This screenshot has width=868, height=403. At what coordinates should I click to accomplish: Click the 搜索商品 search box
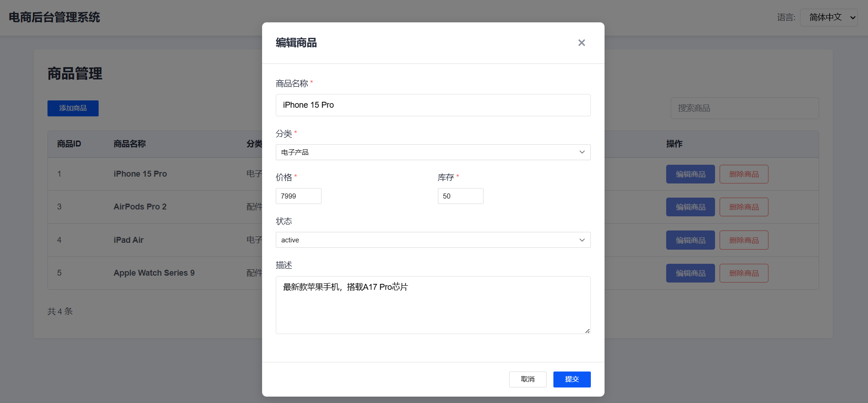[x=744, y=108]
